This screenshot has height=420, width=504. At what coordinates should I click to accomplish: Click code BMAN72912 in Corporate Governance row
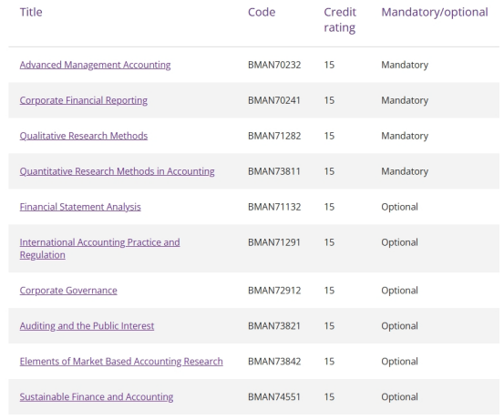[x=274, y=291]
